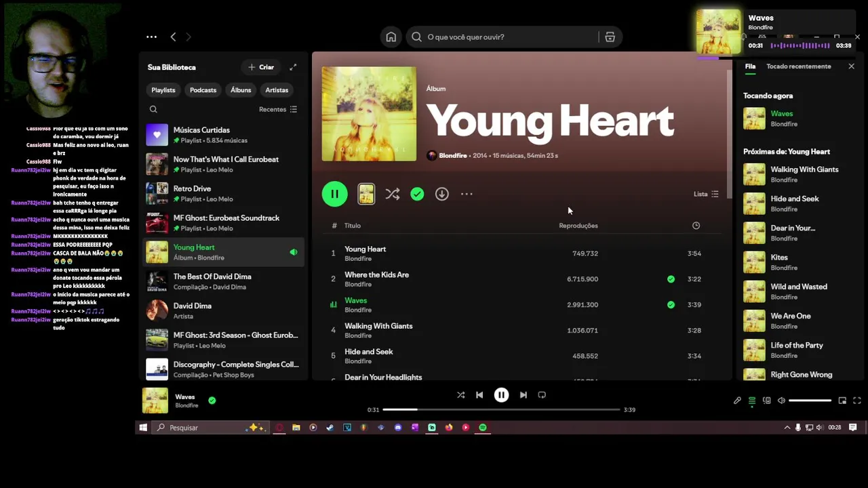The width and height of the screenshot is (868, 488).
Task: Open the three-dot app menu at top left
Action: pyautogui.click(x=151, y=37)
